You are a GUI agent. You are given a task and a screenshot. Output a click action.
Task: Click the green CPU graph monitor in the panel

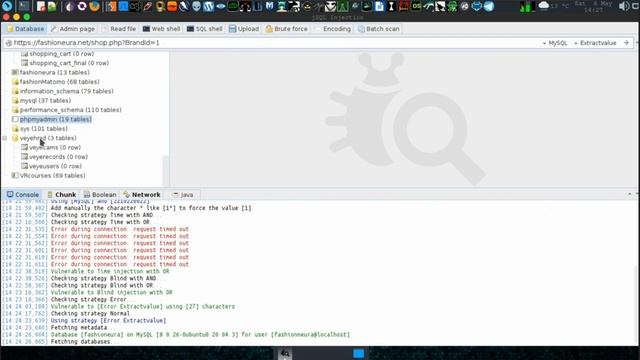click(x=527, y=7)
